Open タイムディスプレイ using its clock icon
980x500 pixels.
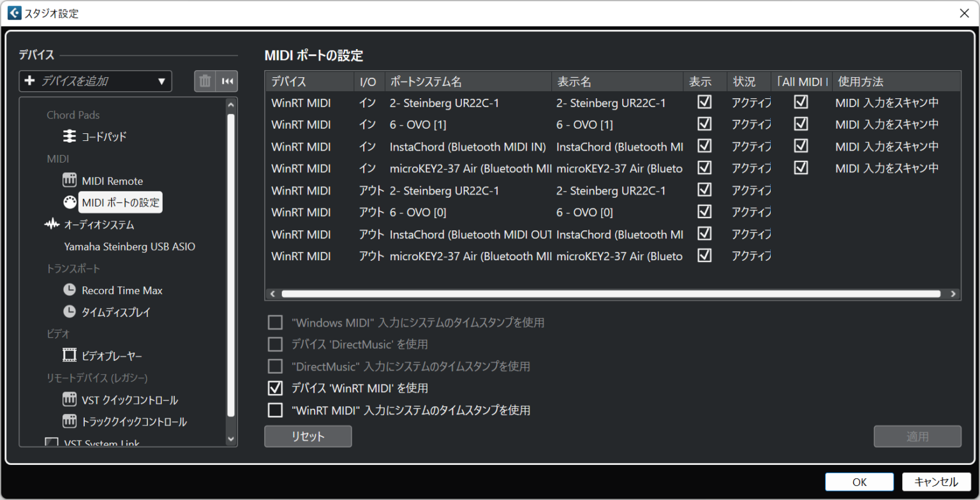[x=70, y=312]
